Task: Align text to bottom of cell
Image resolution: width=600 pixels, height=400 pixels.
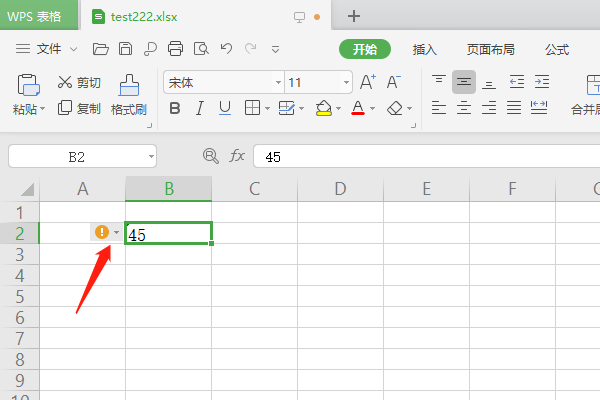Action: coord(489,83)
